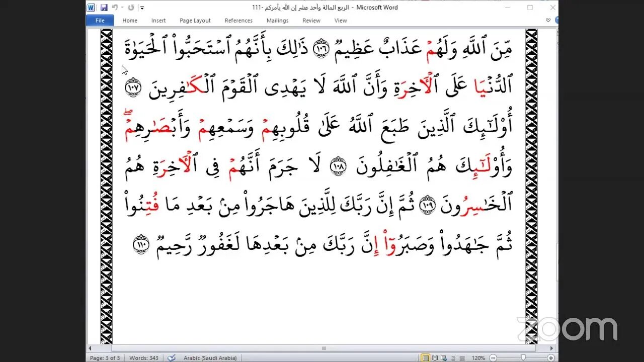Switch to the Home ribbon tab

point(130,21)
